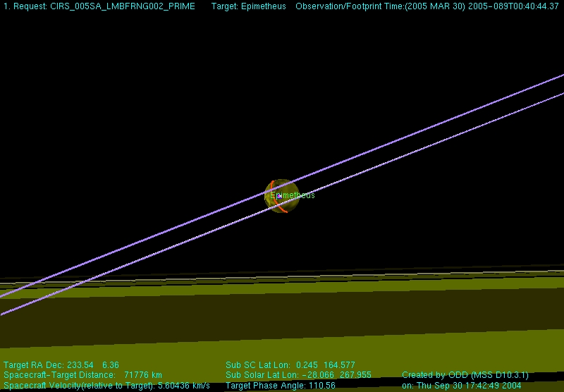Image resolution: width=564 pixels, height=392 pixels.
Task: Click the Spacecraft-Target Distance label
Action: click(x=59, y=375)
